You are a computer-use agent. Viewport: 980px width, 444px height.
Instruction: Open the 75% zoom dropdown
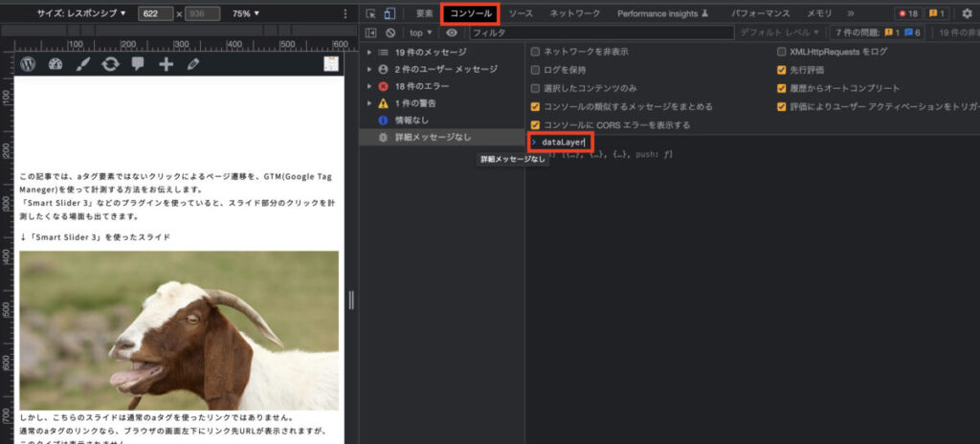point(246,13)
